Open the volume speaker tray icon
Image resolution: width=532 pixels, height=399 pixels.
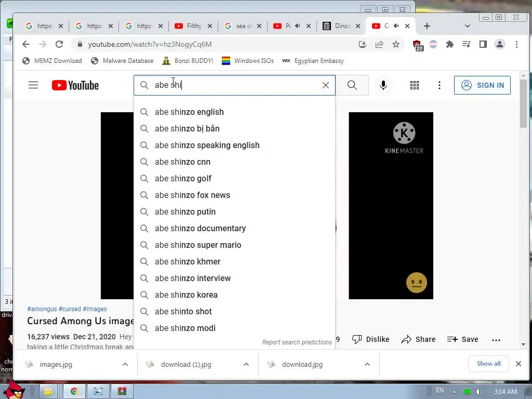coord(479,392)
